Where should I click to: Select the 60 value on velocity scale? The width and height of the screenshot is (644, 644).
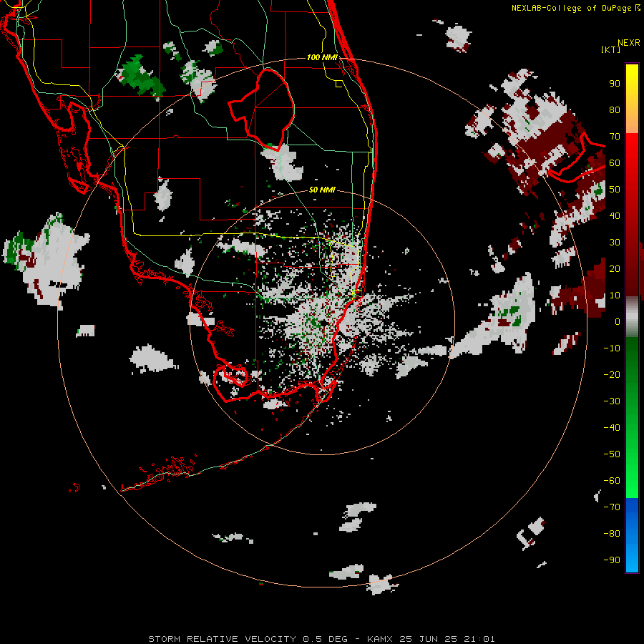click(615, 163)
